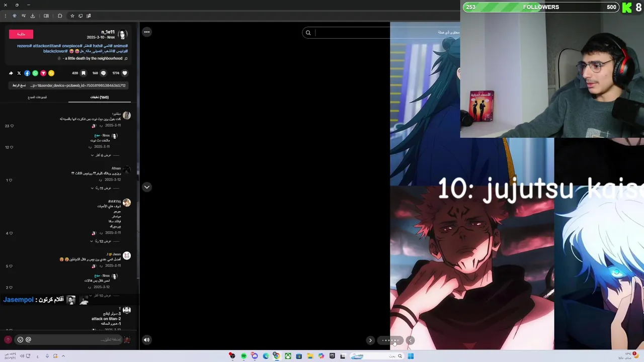Like the Nrex reply with 12 likes
Image resolution: width=644 pixels, height=362 pixels.
click(x=12, y=147)
